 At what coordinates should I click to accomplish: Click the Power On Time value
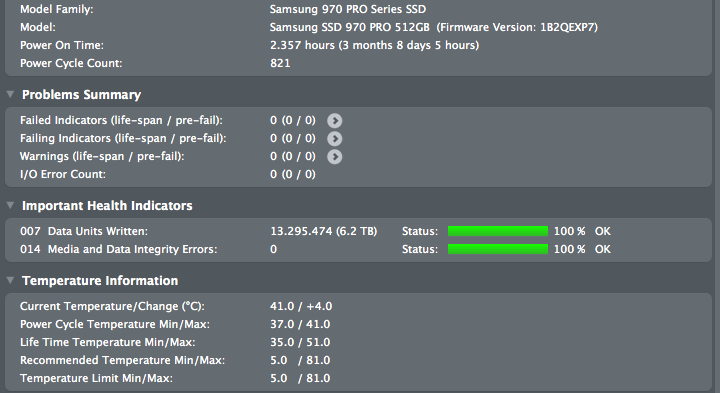click(374, 45)
